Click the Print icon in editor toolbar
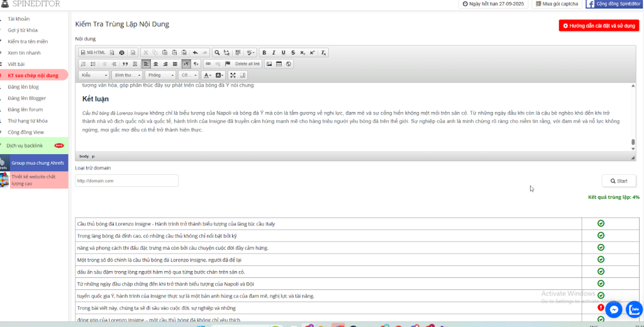Image resolution: width=644 pixels, height=327 pixels. [122, 53]
